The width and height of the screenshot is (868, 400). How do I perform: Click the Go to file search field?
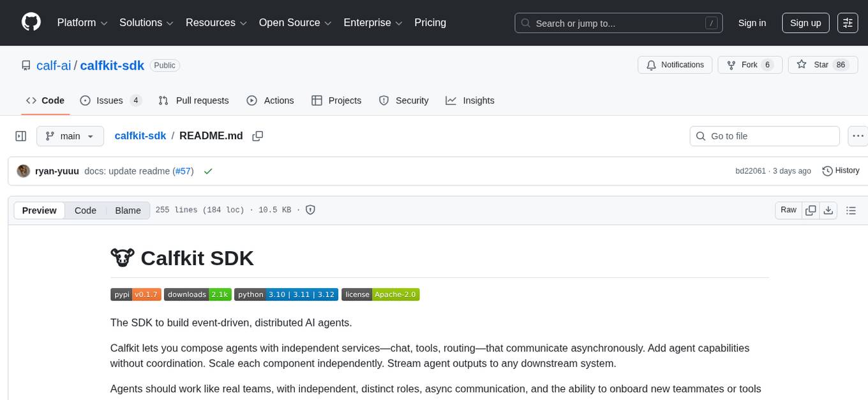point(764,136)
